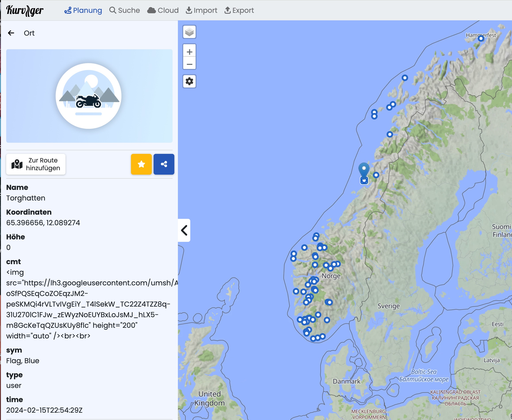Open the Planung tab

[x=83, y=10]
